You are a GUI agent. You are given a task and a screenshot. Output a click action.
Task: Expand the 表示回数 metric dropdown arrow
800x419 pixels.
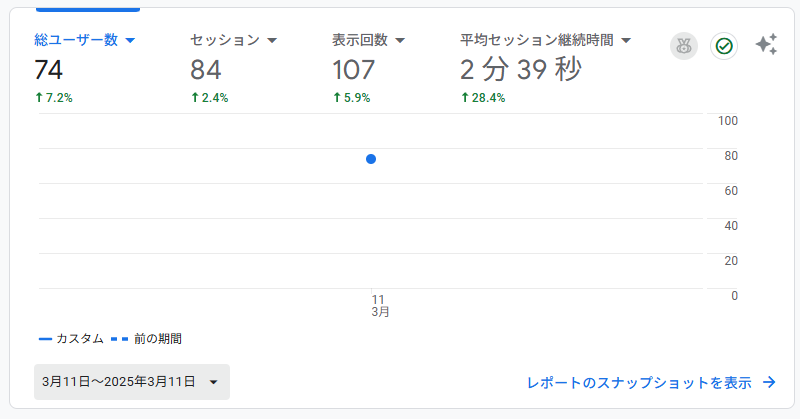pos(400,41)
